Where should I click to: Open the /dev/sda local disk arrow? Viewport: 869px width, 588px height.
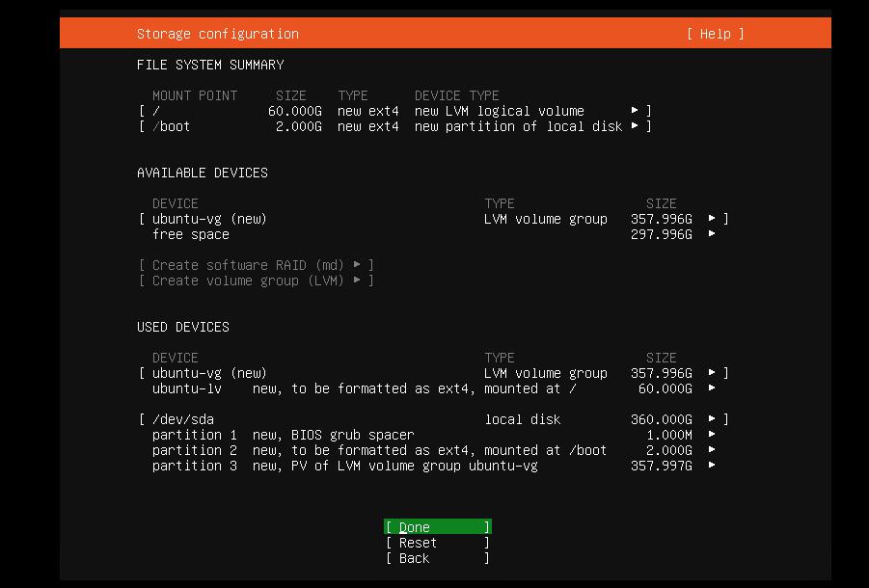712,419
